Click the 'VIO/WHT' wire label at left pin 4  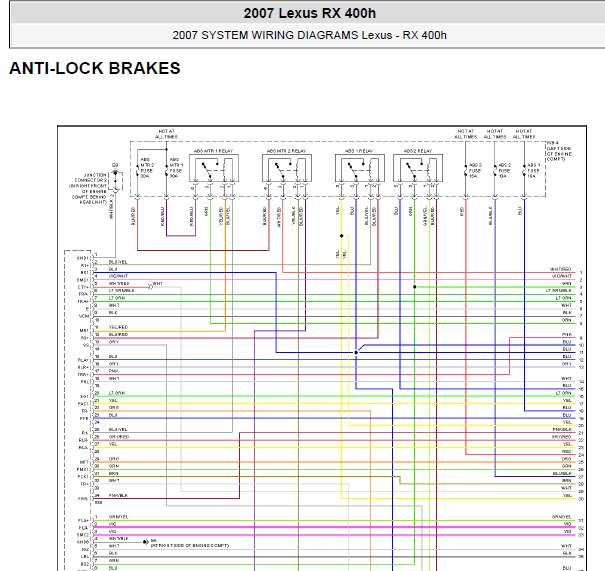(x=118, y=276)
